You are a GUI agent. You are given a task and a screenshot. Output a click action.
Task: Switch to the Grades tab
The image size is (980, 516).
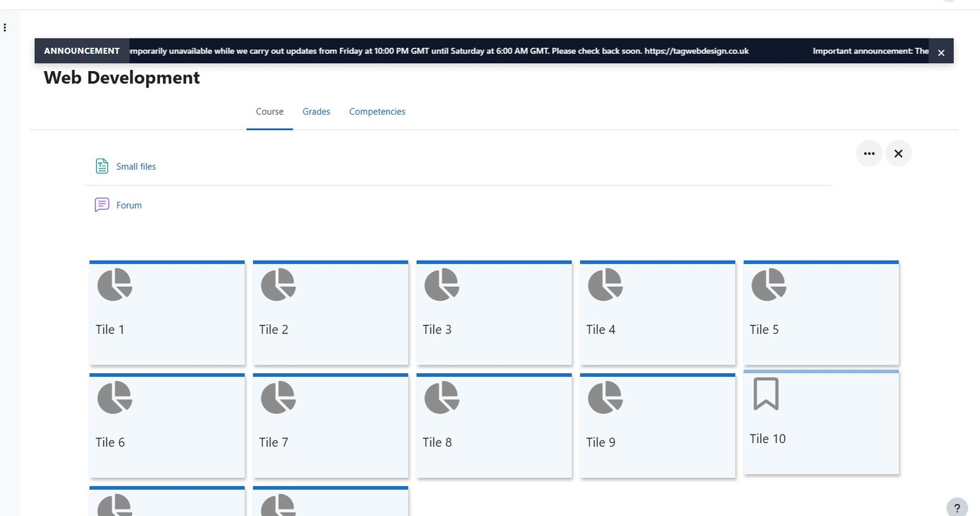(316, 112)
